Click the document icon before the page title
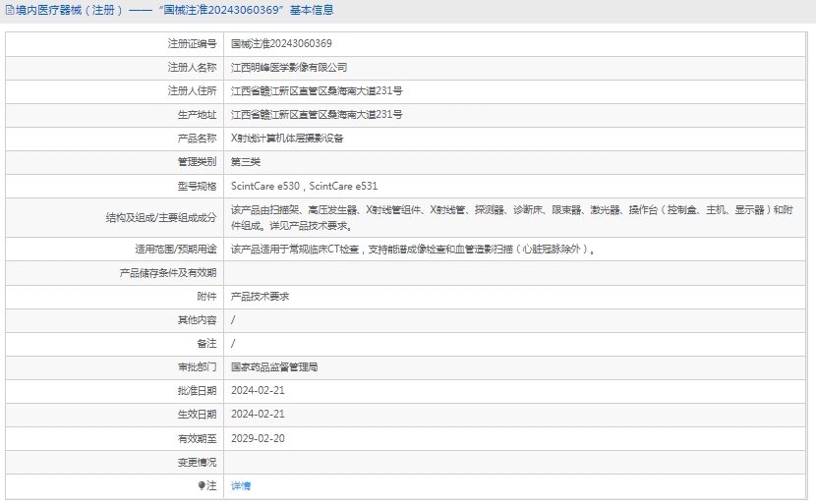The height and width of the screenshot is (504, 816). tap(8, 11)
